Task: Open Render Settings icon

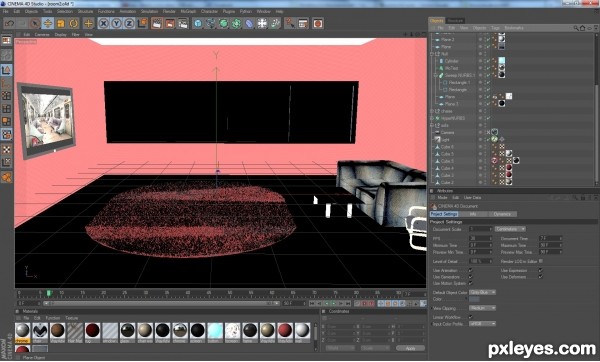Action: coord(183,24)
